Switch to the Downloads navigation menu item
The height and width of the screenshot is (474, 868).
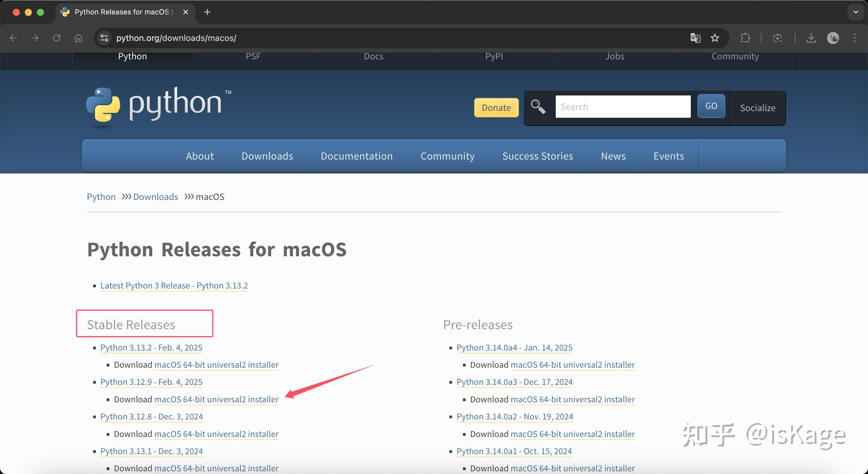point(267,155)
